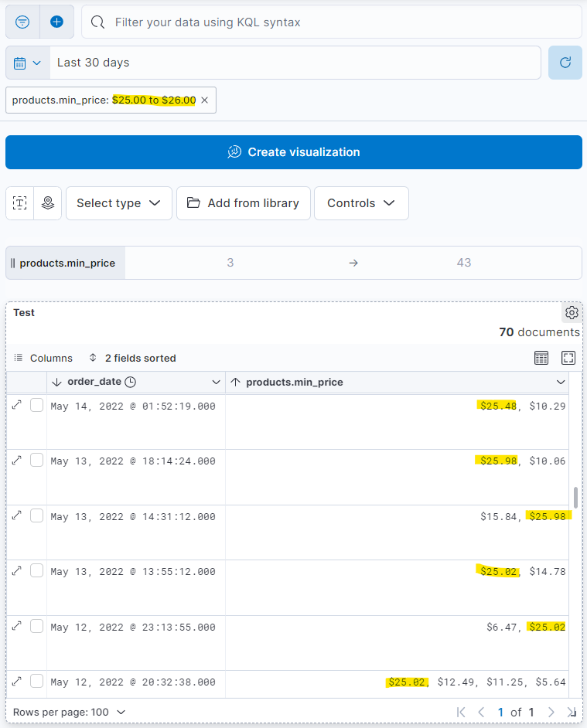Go to the next page of results
Image resolution: width=587 pixels, height=728 pixels.
551,713
